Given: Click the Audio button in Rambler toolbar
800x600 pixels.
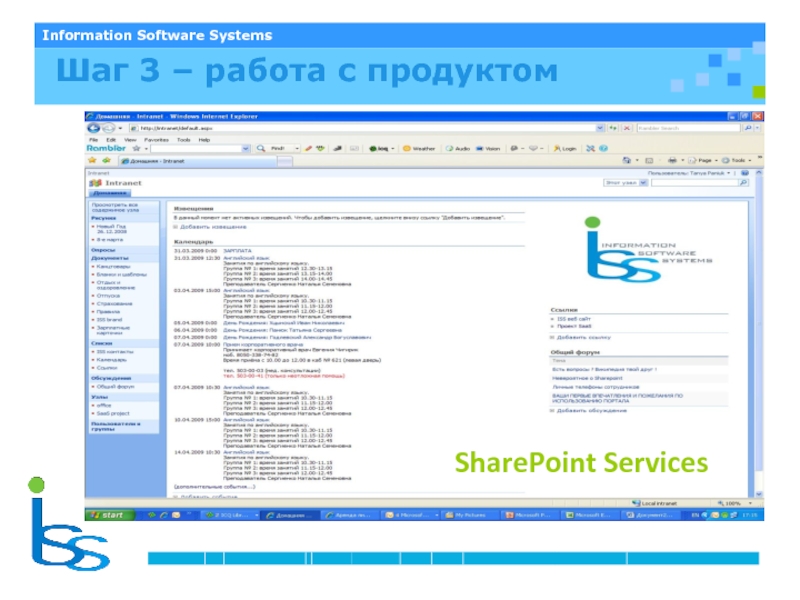Looking at the screenshot, I should pyautogui.click(x=458, y=148).
